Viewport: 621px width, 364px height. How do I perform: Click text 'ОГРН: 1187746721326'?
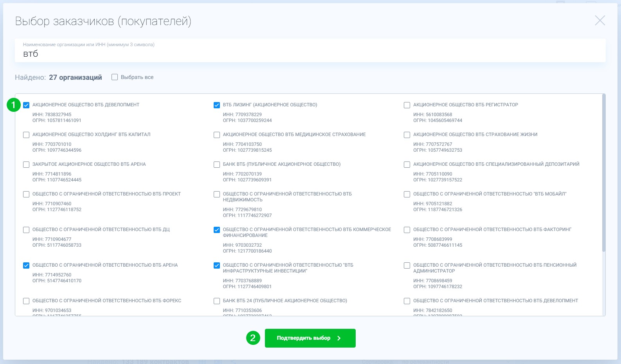point(438,210)
